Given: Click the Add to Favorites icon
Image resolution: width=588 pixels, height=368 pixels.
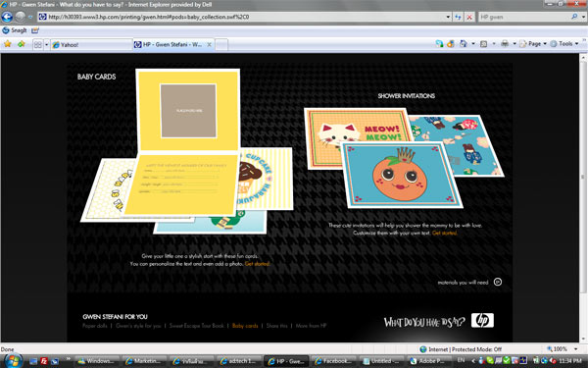Looking at the screenshot, I should point(22,44).
